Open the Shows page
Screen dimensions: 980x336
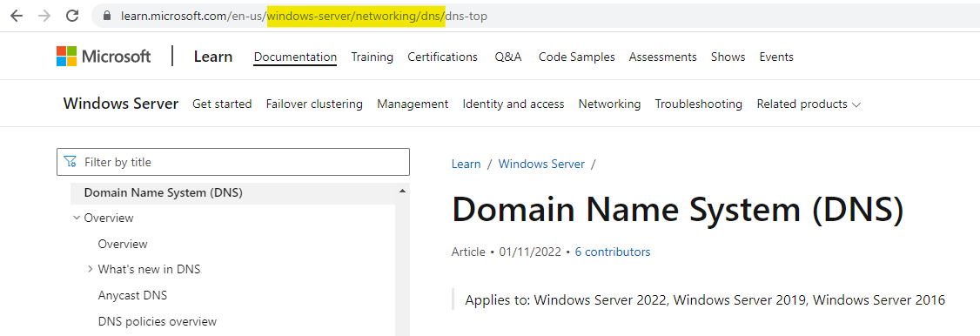coord(728,57)
